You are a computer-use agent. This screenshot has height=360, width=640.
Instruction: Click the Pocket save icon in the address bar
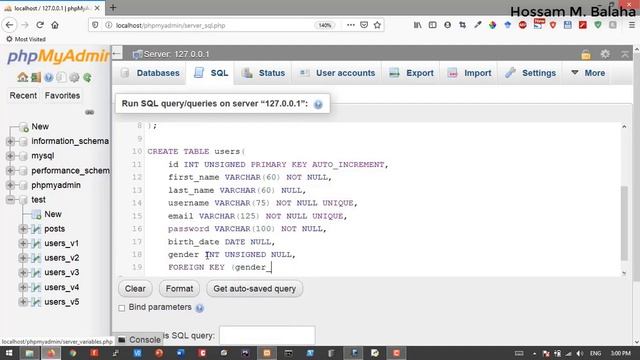coord(364,25)
